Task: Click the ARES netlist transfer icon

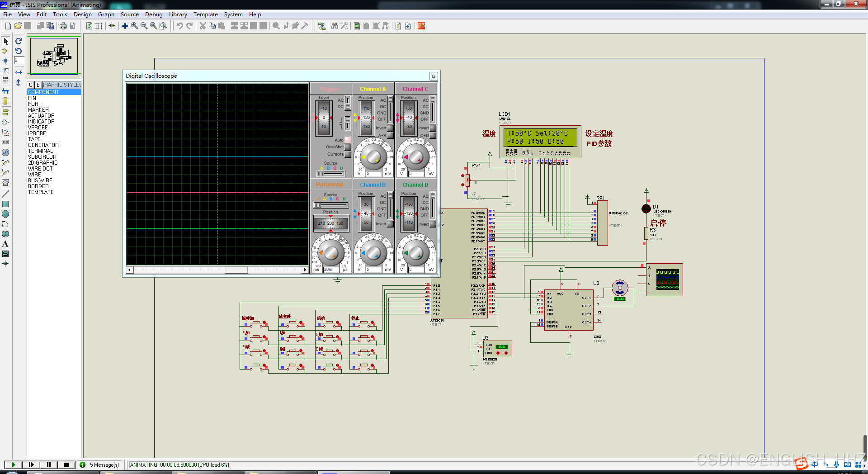Action: point(421,26)
